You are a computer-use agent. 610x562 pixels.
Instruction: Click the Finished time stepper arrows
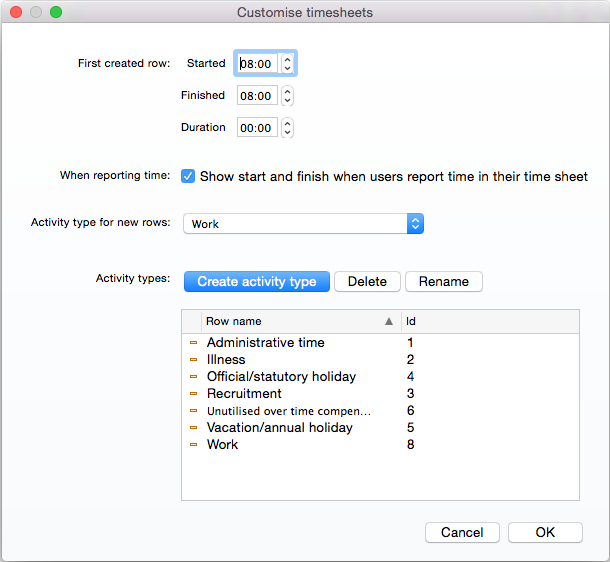click(x=287, y=96)
